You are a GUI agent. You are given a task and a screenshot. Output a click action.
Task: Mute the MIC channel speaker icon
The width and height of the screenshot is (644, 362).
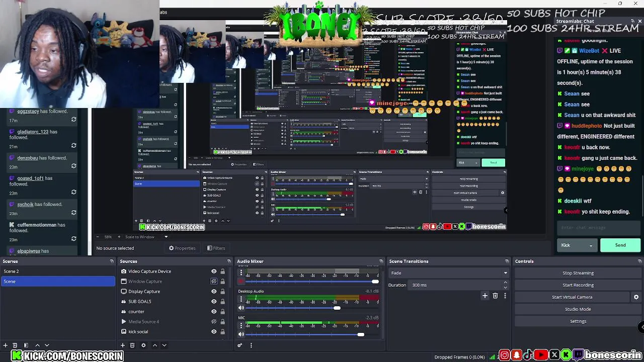click(241, 334)
